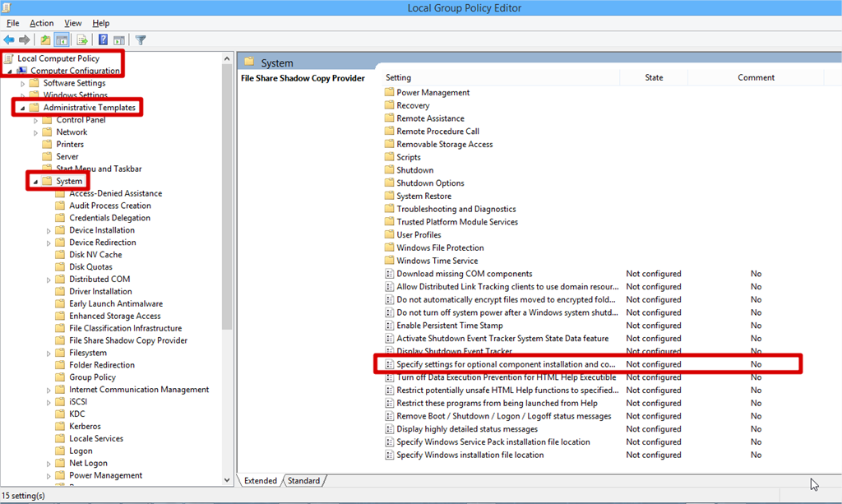842x504 pixels.
Task: Open Help via the question mark icon
Action: (x=104, y=39)
